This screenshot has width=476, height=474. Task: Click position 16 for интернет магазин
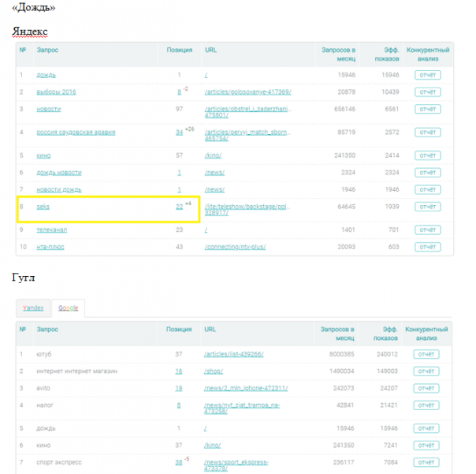[x=179, y=371]
